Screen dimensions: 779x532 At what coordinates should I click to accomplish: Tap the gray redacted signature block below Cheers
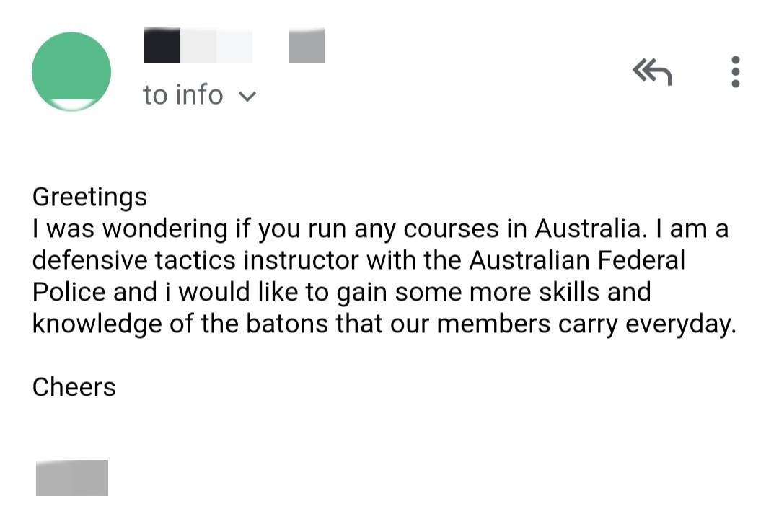click(x=72, y=477)
